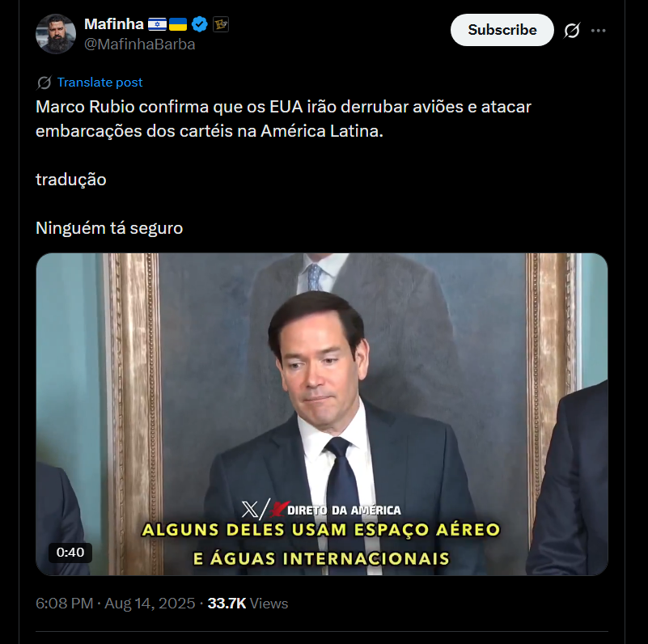Subscribe to Mafinha with the Subscribe button
Screen dimensions: 648x644
pos(502,30)
